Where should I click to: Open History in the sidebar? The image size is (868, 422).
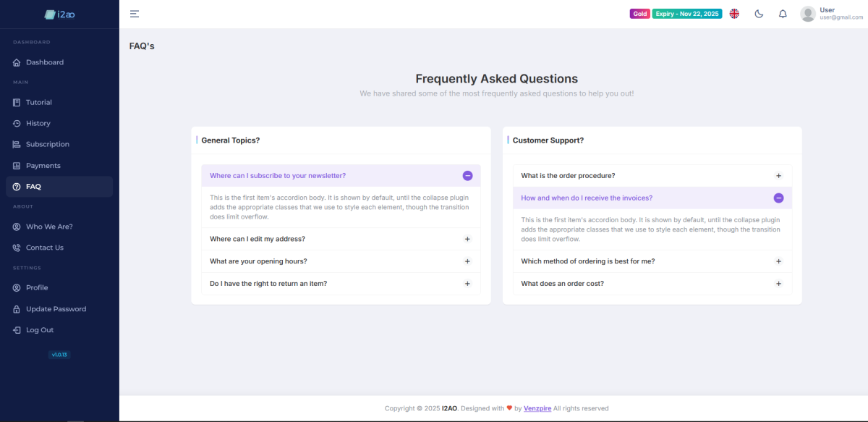[38, 124]
